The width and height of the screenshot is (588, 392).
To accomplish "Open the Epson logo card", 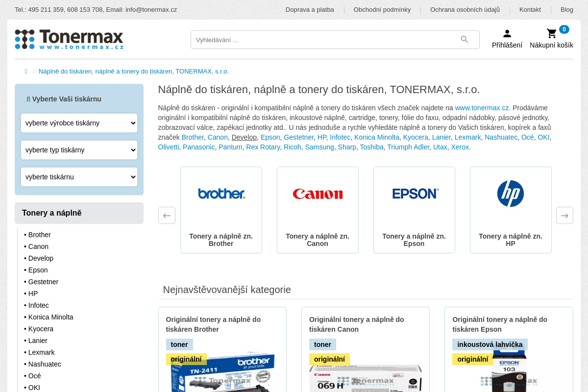I will (414, 210).
